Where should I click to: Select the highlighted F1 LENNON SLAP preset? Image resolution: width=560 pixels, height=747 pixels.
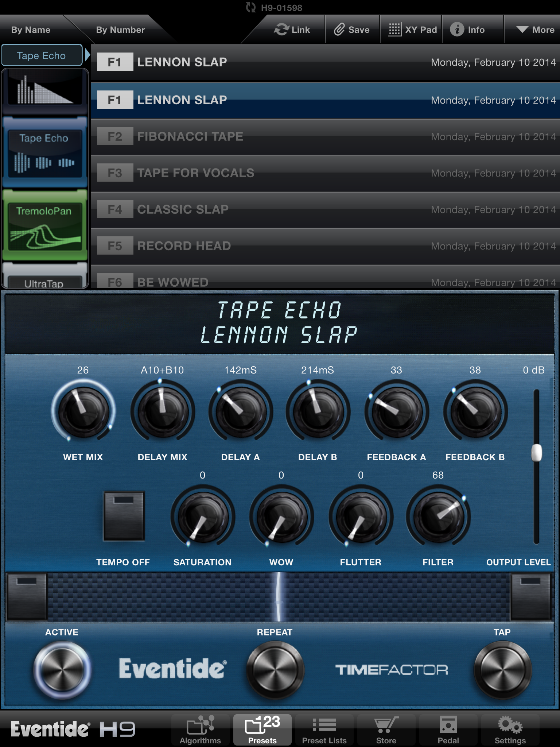point(325,100)
